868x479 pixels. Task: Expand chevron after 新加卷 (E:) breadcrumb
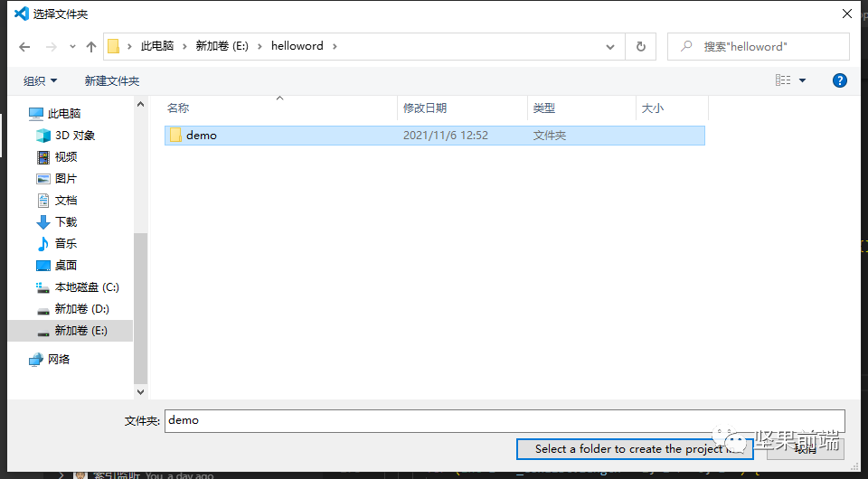point(259,46)
